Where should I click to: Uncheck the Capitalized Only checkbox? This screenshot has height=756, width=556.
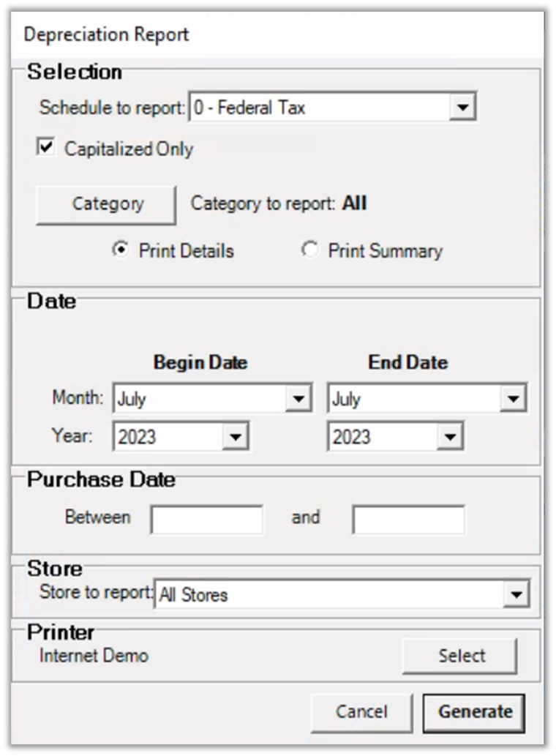[x=45, y=149]
